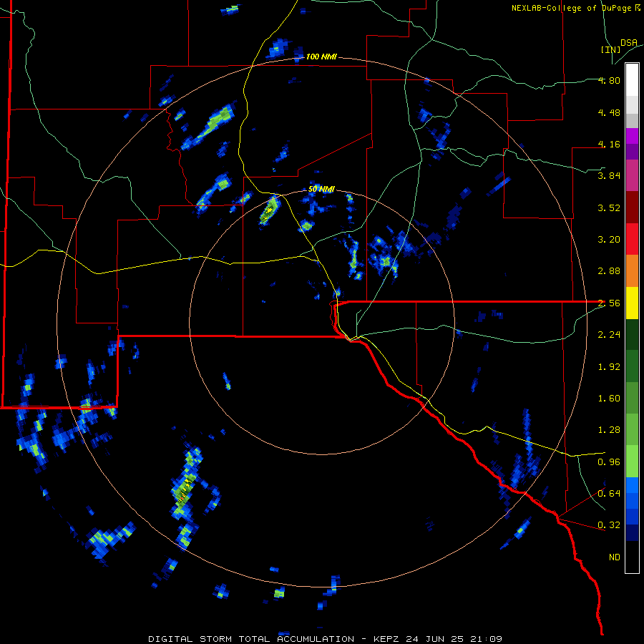This screenshot has height=644, width=644.
Task: Select the 4.16 scale value
Action: point(609,144)
